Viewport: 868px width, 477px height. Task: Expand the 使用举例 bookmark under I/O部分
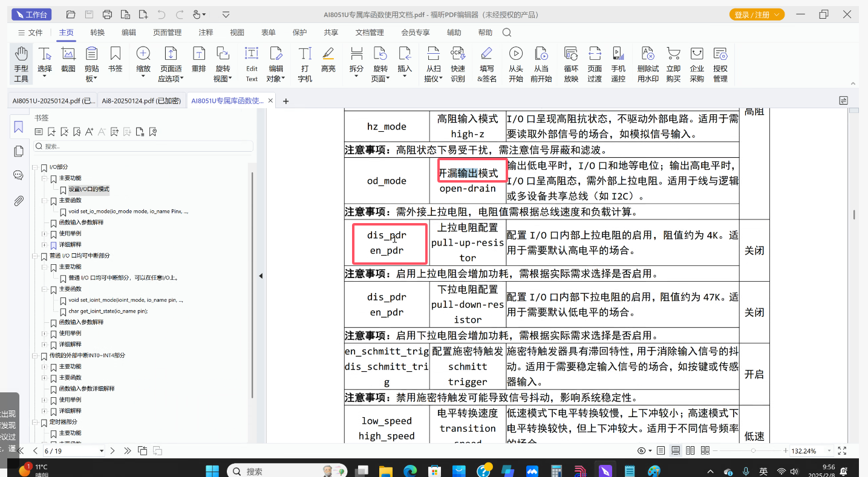[x=44, y=234]
